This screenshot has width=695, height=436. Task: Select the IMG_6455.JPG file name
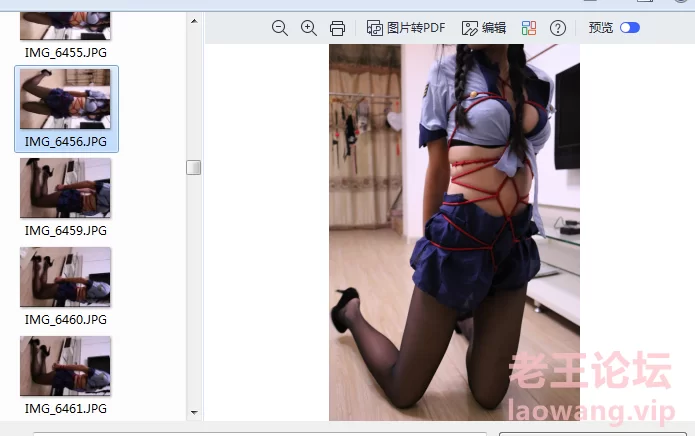coord(66,53)
